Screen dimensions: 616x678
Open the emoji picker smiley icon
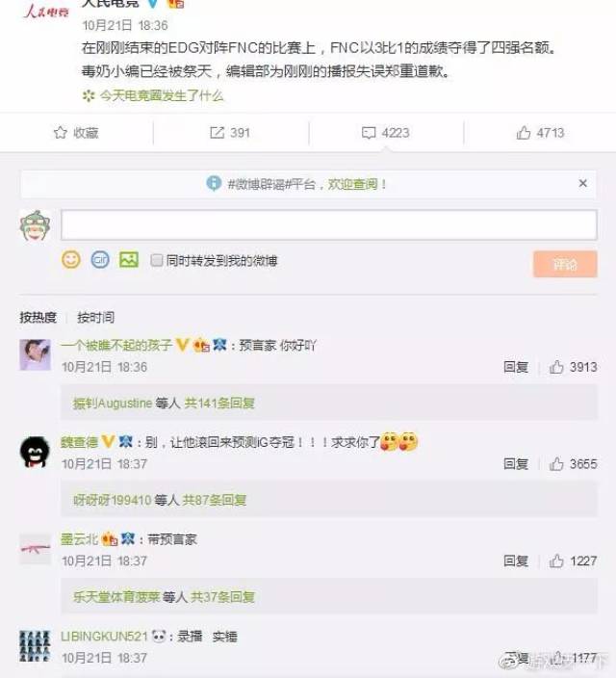[71, 260]
